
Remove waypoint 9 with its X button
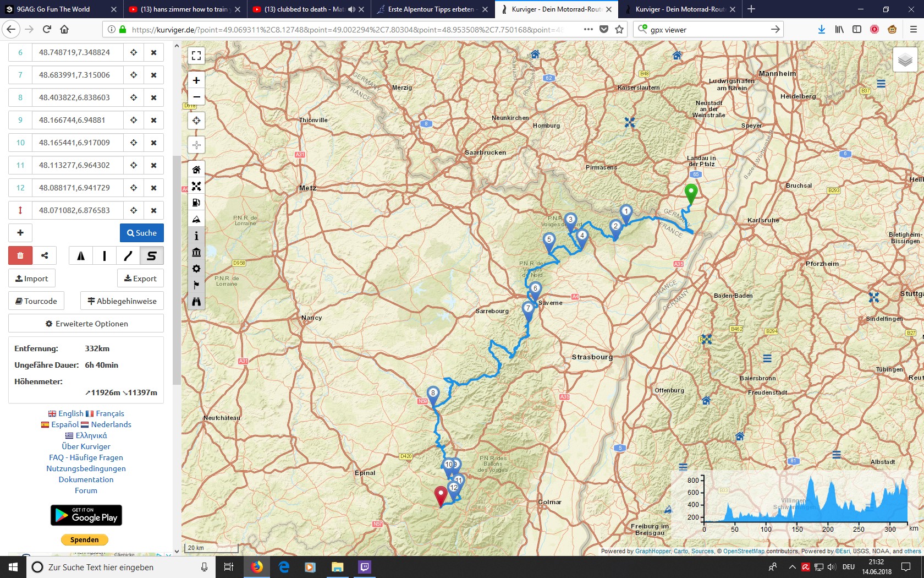pos(153,120)
